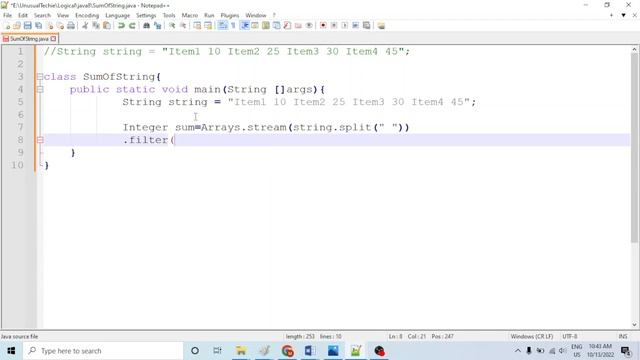The width and height of the screenshot is (640, 360).
Task: Open the View menu
Action: point(63,15)
